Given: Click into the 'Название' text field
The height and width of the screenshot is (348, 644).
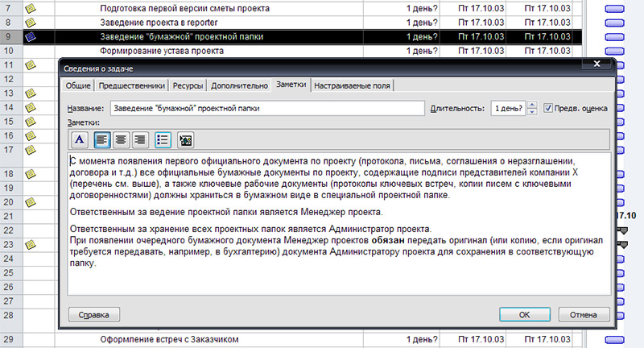Looking at the screenshot, I should (x=266, y=108).
